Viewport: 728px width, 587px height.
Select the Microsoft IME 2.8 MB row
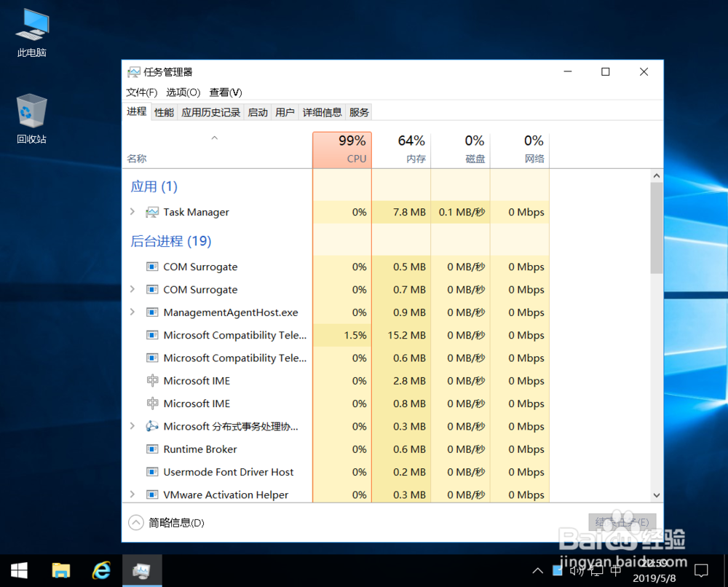coord(336,381)
